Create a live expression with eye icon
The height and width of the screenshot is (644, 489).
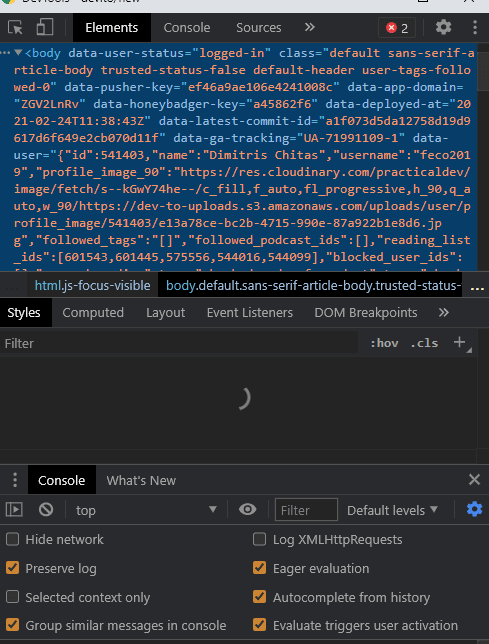(248, 510)
